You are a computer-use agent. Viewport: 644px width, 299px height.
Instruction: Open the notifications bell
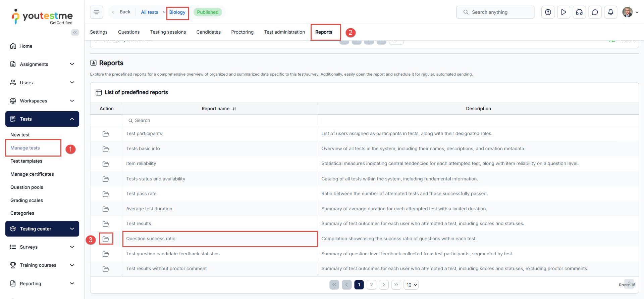point(610,12)
